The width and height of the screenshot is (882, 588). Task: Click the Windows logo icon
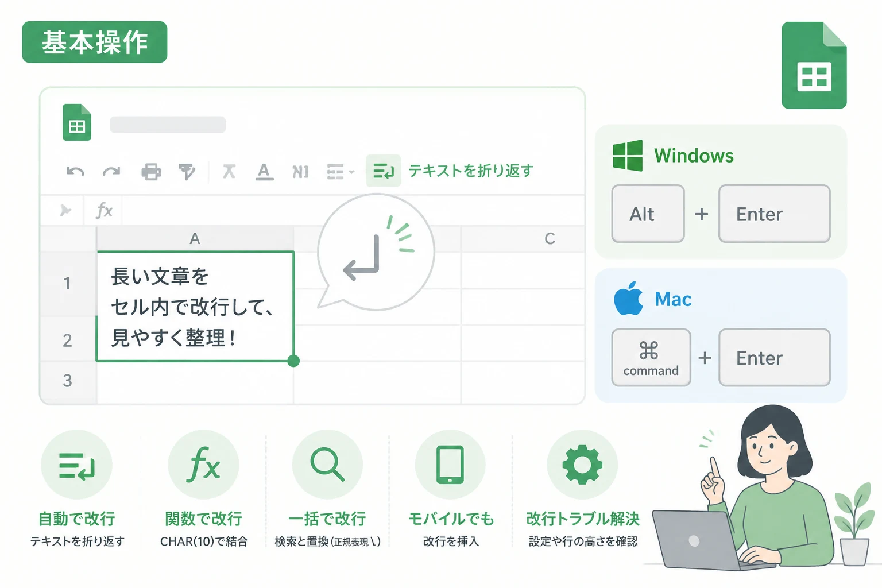628,156
